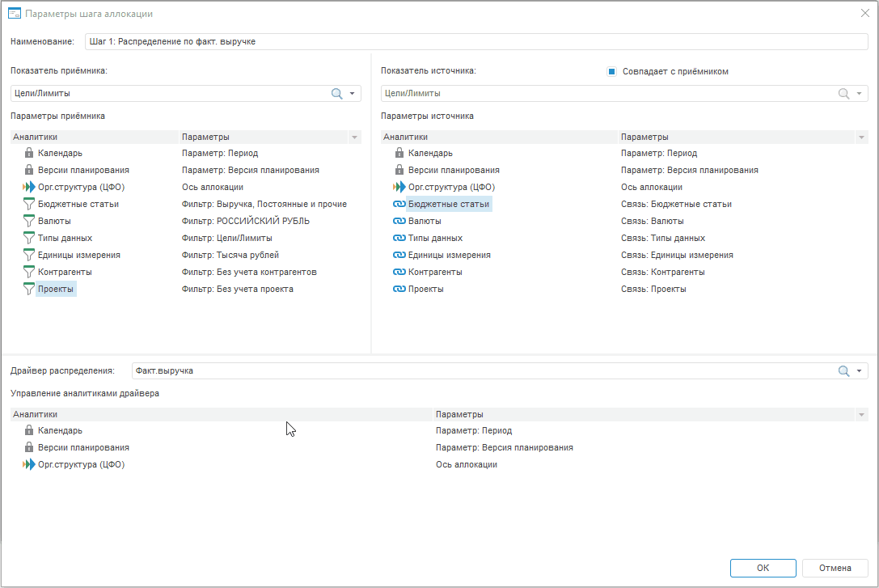Click the search icon in receiver indicator field
Viewport: 879px width, 588px height.
point(337,94)
